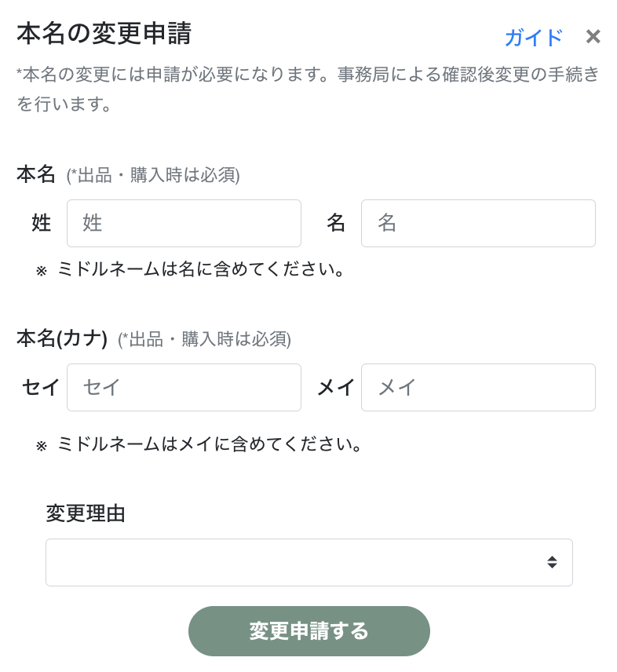Open the ガイド link
This screenshot has width=617, height=672.
point(533,38)
